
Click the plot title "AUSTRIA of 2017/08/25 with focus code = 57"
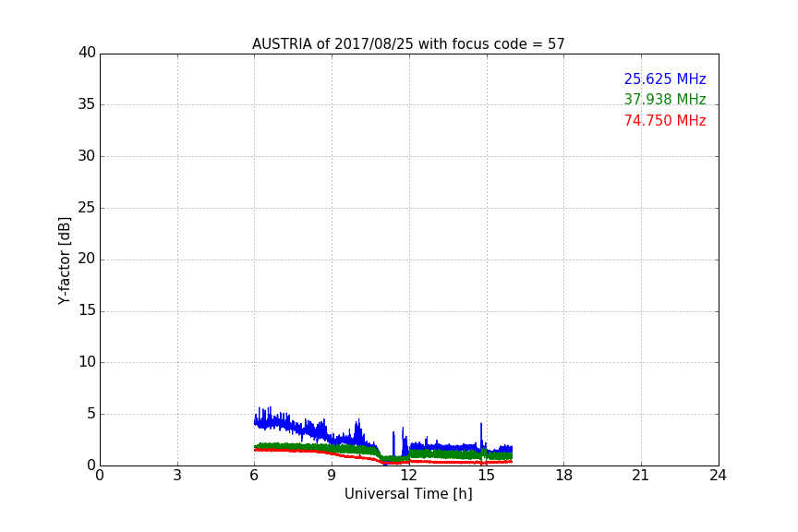point(408,44)
